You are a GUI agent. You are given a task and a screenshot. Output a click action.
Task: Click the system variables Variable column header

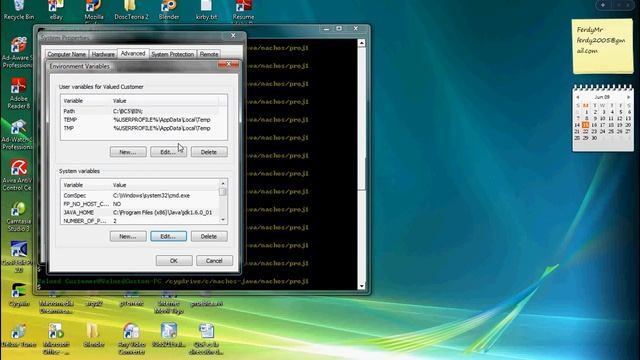click(85, 185)
